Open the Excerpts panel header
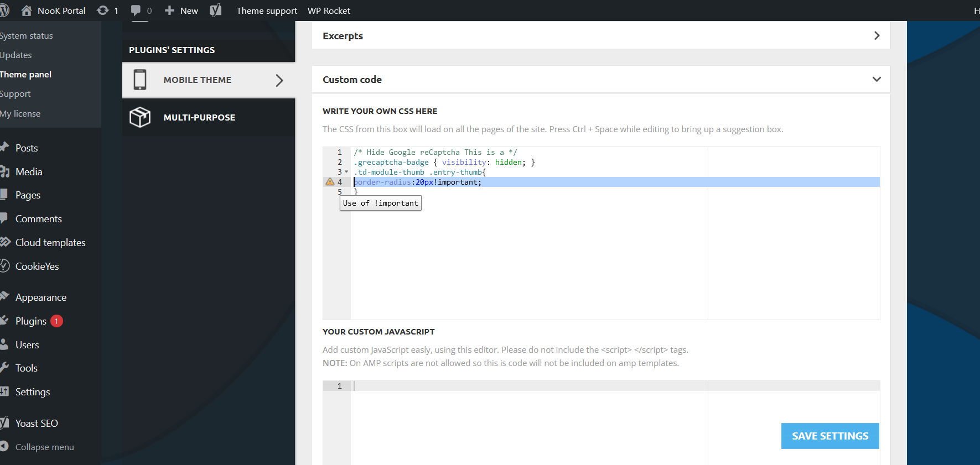 (x=601, y=35)
